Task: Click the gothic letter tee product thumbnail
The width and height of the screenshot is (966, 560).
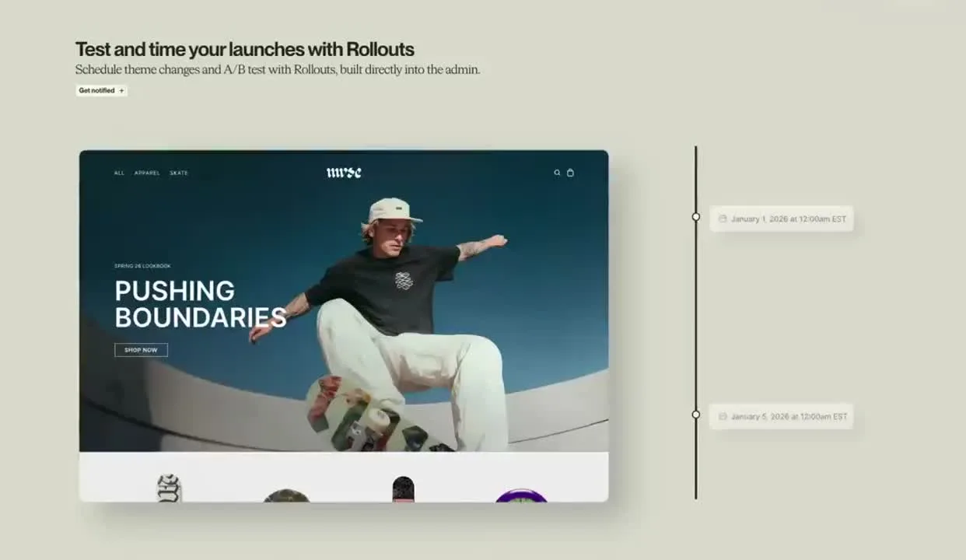Action: click(169, 488)
